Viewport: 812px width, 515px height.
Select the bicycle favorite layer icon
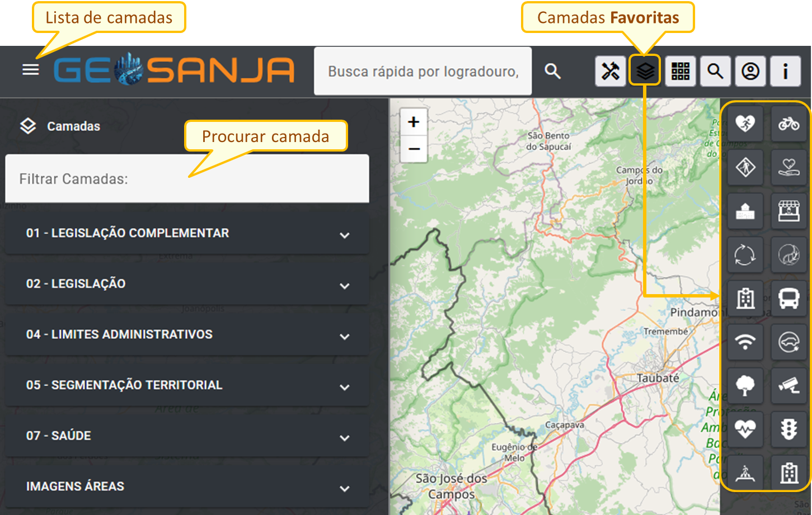[x=789, y=123]
